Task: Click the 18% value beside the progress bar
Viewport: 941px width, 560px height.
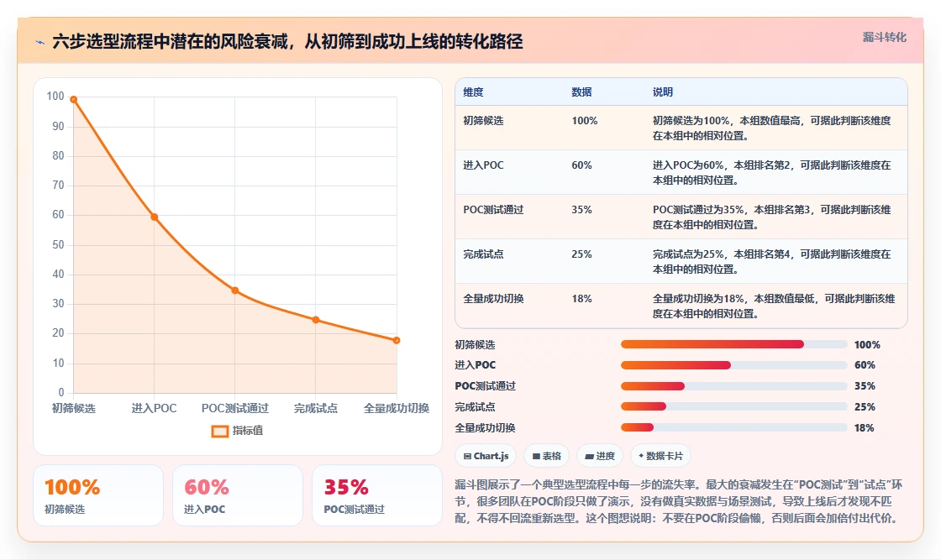Action: coord(865,428)
